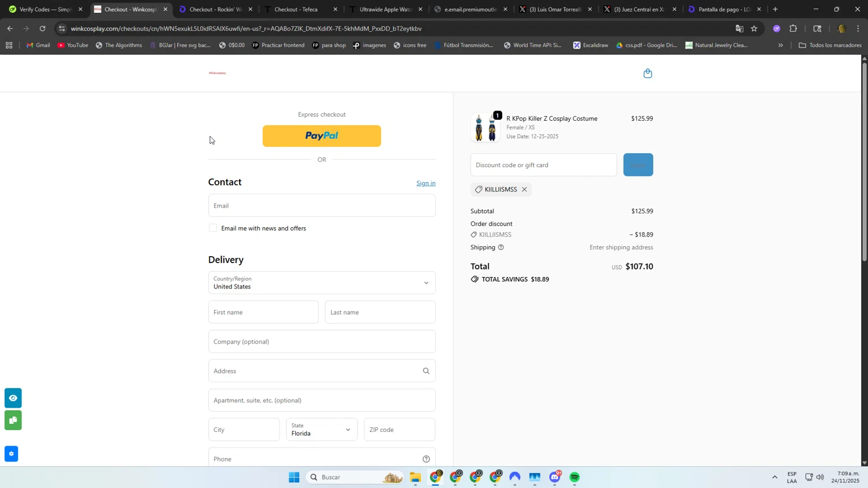Switch to the Ultrawide Apple Watch tab

(x=385, y=9)
